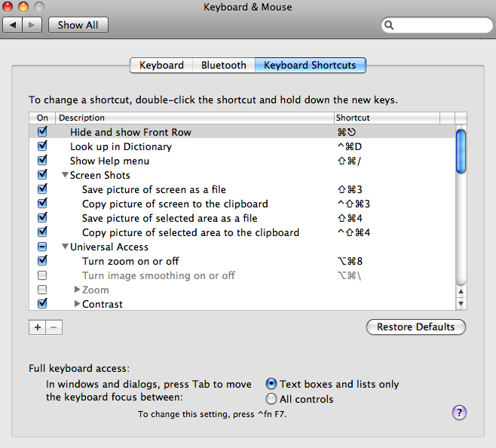Viewport: 496px width, 448px height.
Task: Click the On column header
Action: 42,118
